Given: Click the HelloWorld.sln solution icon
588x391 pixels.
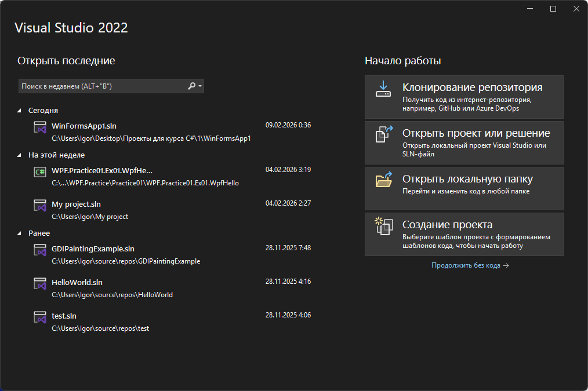Looking at the screenshot, I should 40,284.
